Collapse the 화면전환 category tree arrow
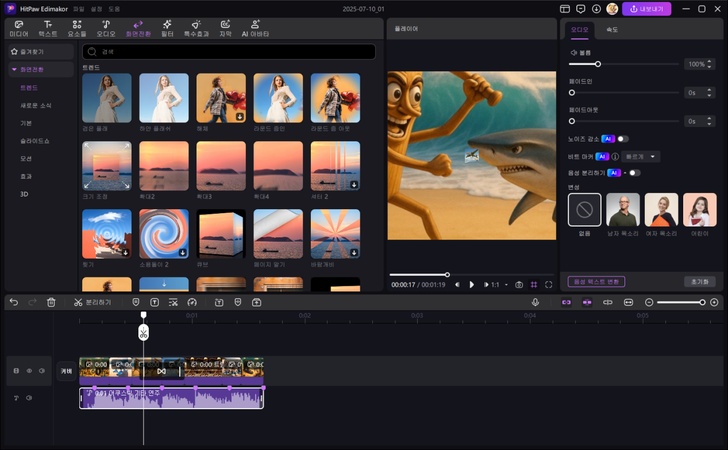The height and width of the screenshot is (450, 728). (x=14, y=69)
